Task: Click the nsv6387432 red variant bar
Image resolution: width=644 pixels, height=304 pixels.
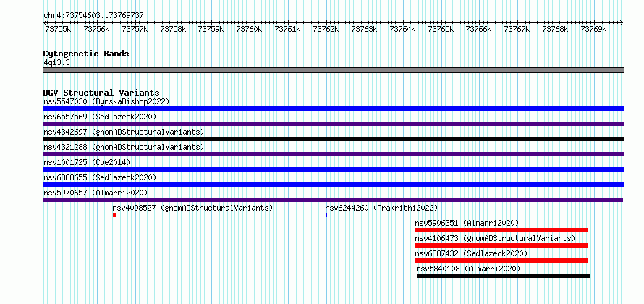Action: tap(501, 261)
